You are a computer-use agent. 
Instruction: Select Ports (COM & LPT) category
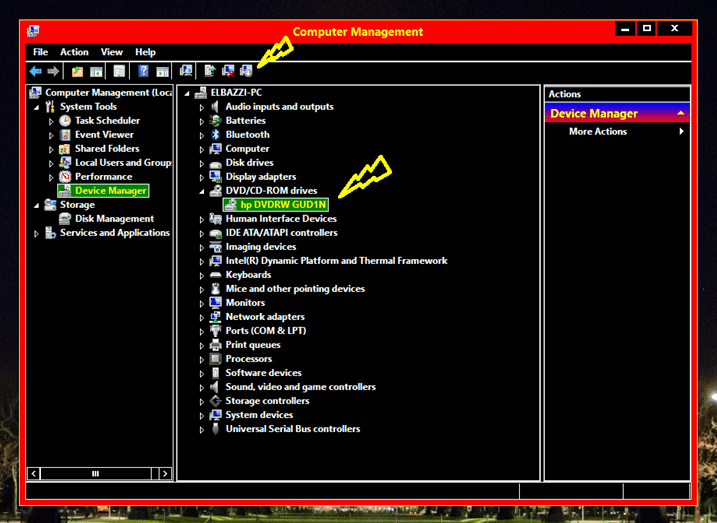(x=266, y=331)
